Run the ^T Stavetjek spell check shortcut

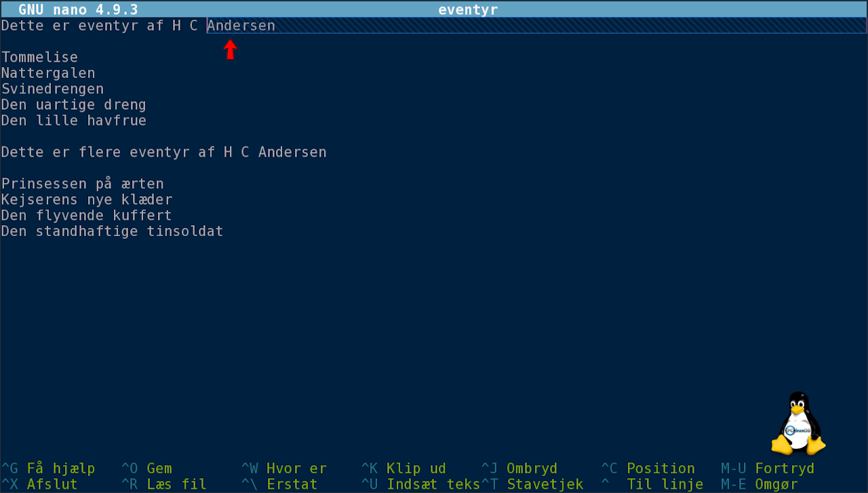coord(532,485)
